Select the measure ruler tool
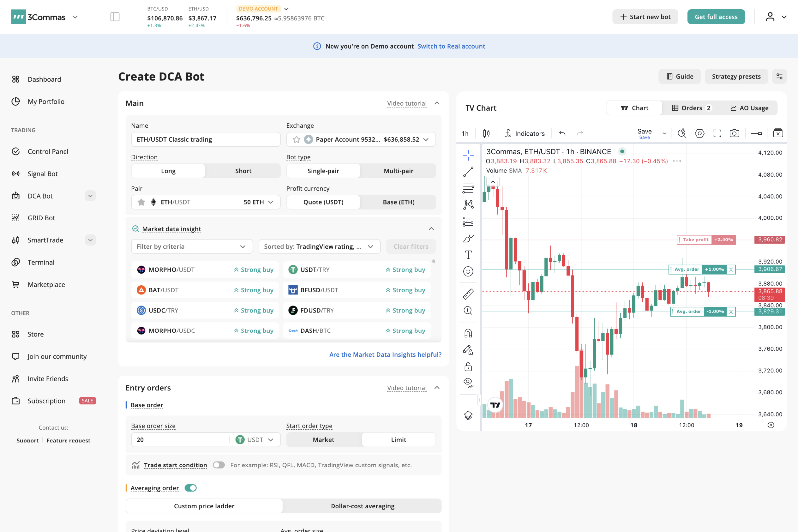Viewport: 798px width, 532px height. coord(468,294)
